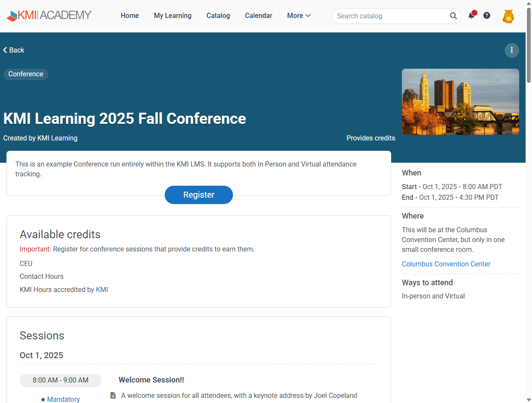This screenshot has width=532, height=403.
Task: Click the Columbus skyline conference thumbnail
Action: 460,102
